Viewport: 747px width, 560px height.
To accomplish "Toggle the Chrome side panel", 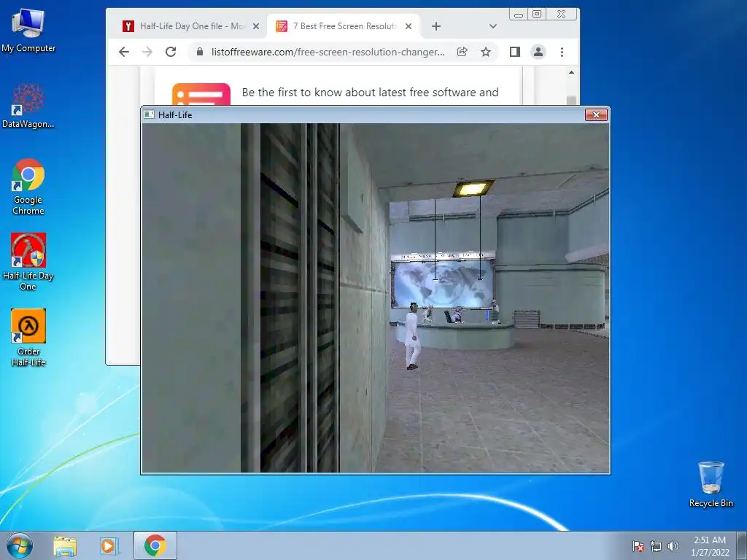I will [x=515, y=52].
